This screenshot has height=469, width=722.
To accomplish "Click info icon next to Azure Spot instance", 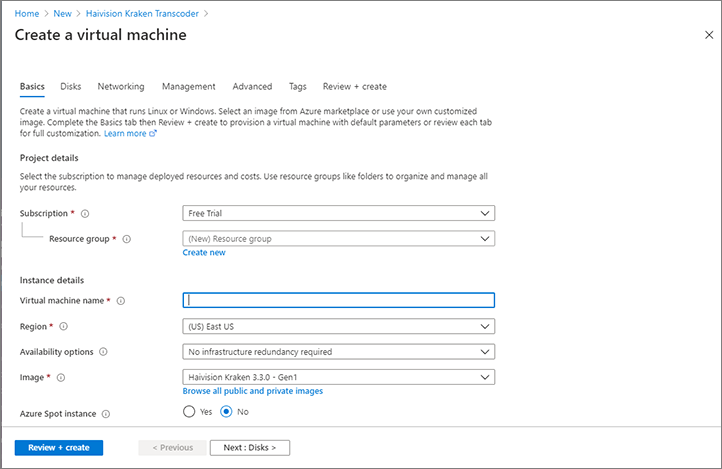I will pyautogui.click(x=106, y=413).
